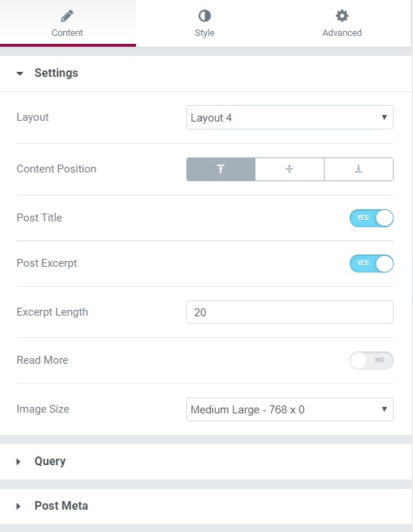Viewport: 413px width, 532px height.
Task: Open the Image Size dropdown
Action: pos(290,409)
